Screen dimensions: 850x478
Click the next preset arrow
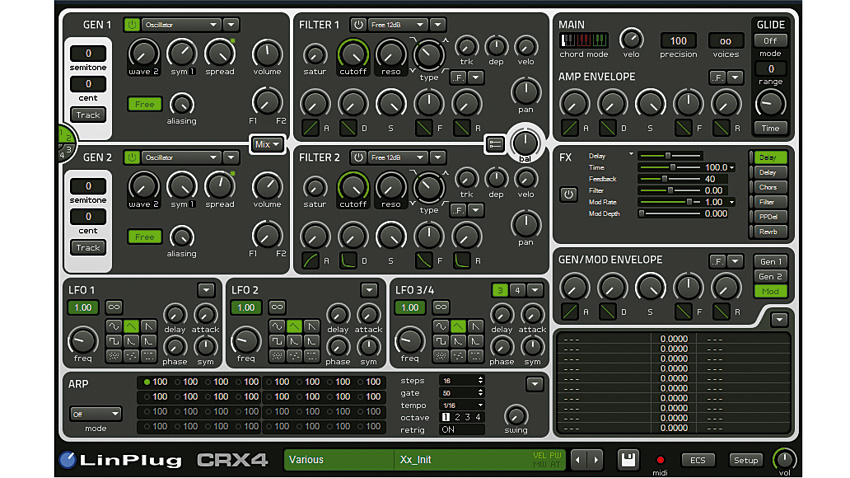click(x=596, y=460)
